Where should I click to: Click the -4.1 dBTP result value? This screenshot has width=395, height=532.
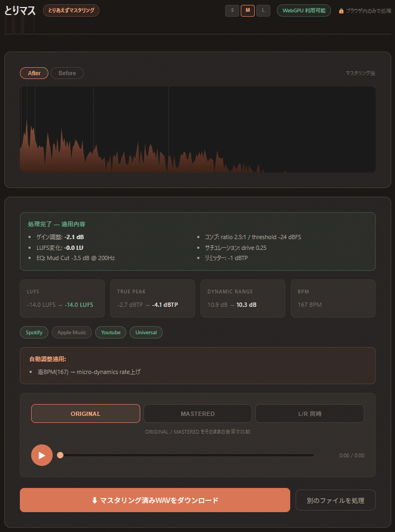[165, 305]
